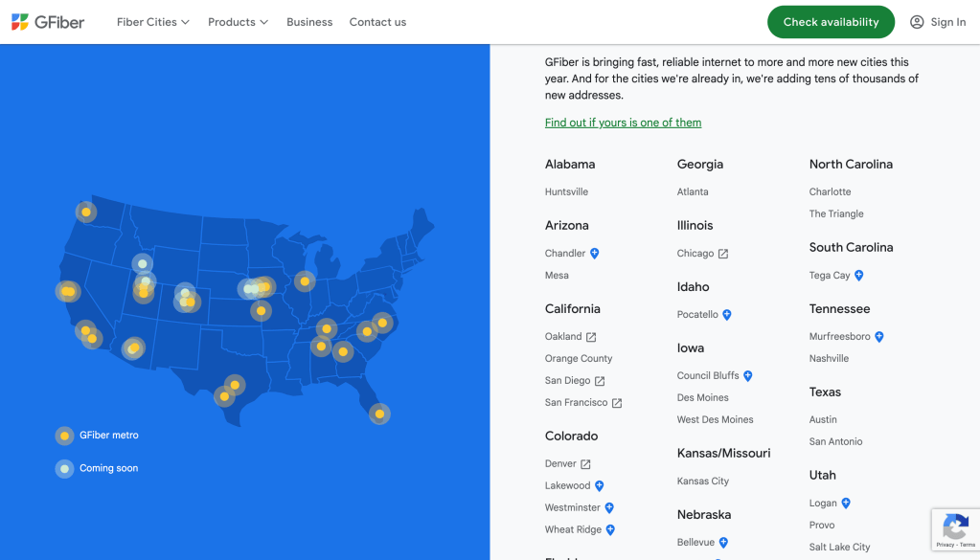Click the location pin beside Chandler
The height and width of the screenshot is (560, 980).
tap(595, 254)
